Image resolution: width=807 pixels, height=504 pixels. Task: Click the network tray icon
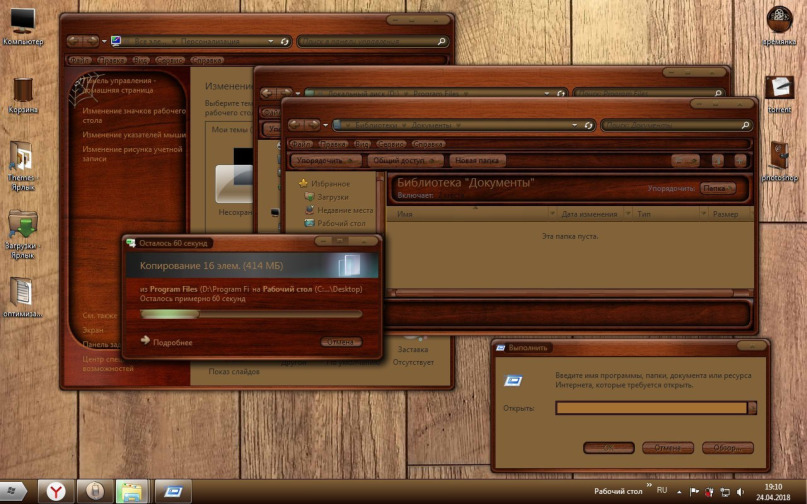point(725,492)
